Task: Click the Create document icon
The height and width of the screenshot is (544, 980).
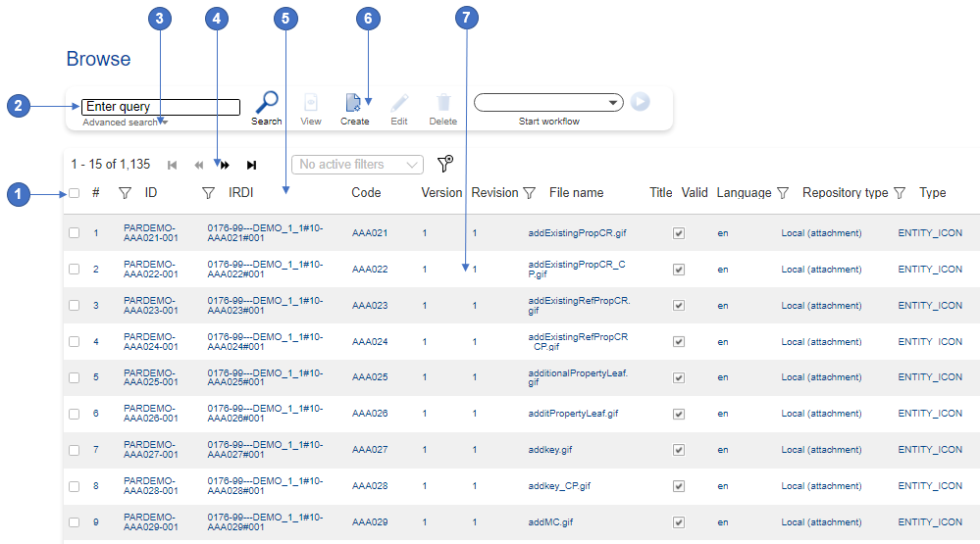Action: point(353,103)
